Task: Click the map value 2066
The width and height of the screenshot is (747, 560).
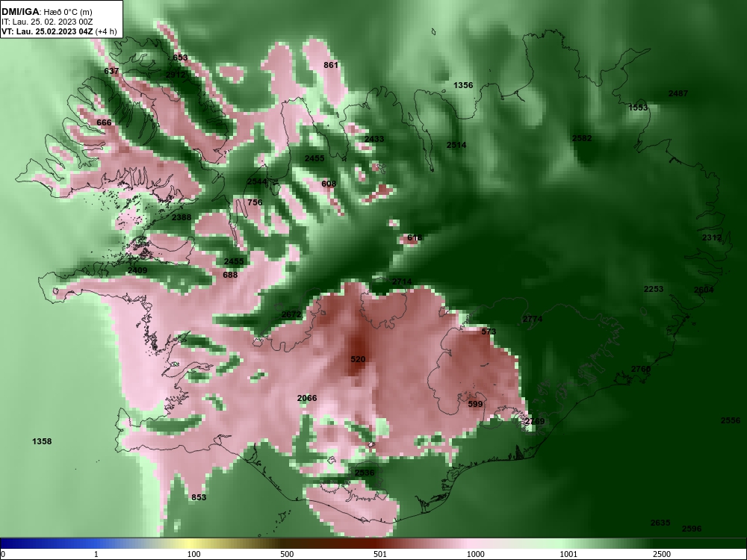Action: (307, 398)
